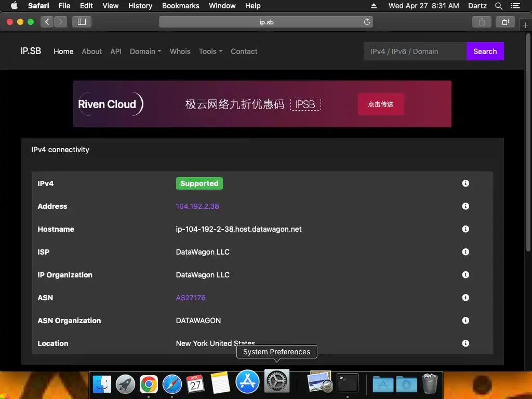Launch Google Chrome from the Dock
Screen dimensions: 532x399
tap(149, 384)
